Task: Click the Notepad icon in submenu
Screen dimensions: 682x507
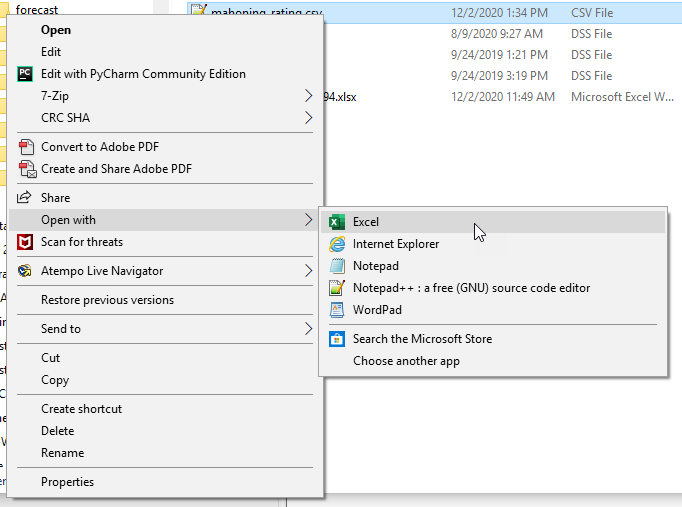Action: pyautogui.click(x=337, y=266)
